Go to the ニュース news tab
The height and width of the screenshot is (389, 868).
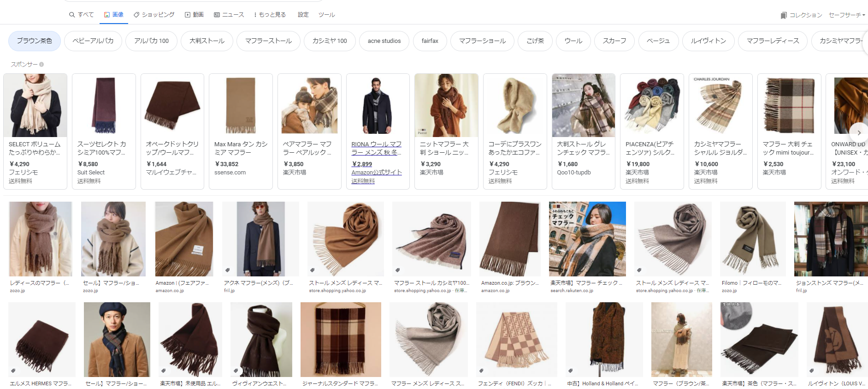tap(229, 15)
